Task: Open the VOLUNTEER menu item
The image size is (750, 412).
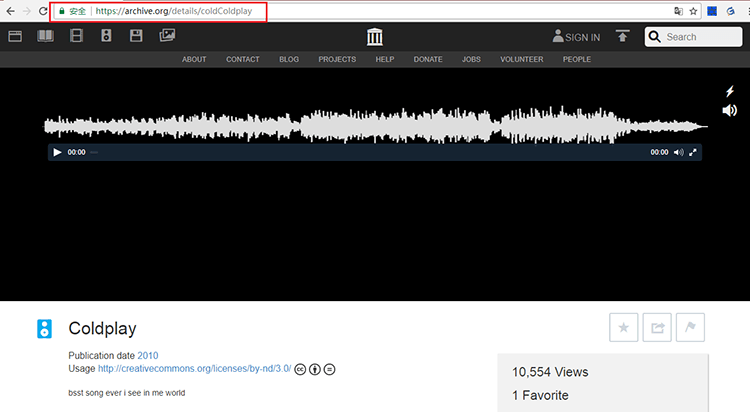Action: [x=521, y=59]
